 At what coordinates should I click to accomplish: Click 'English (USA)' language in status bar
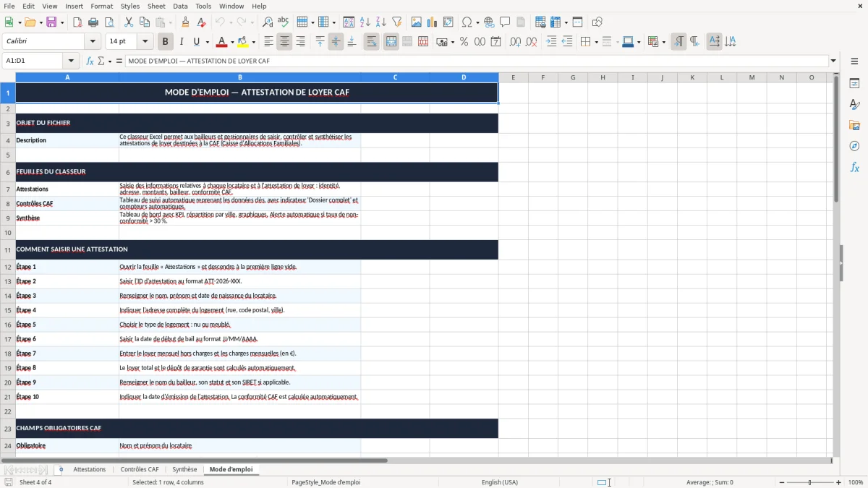coord(500,482)
